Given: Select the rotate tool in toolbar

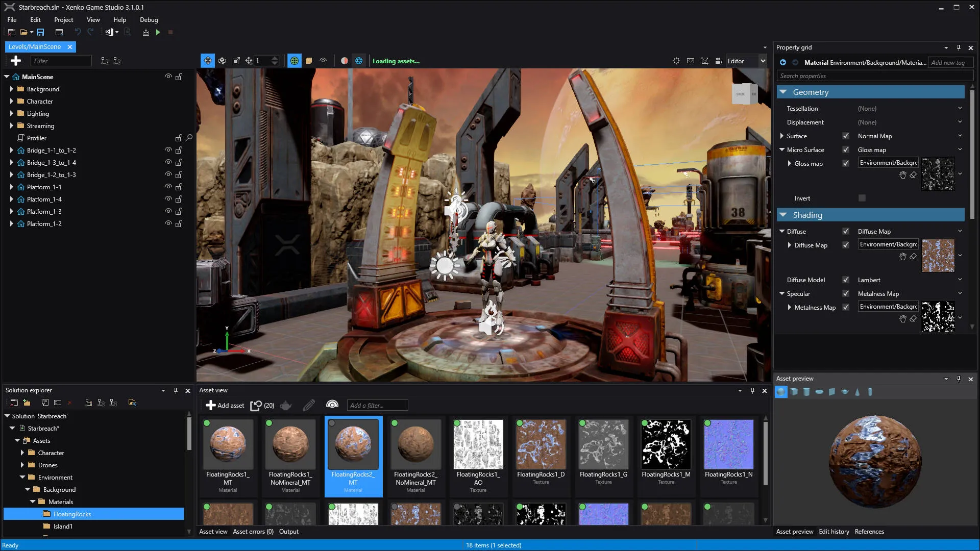Looking at the screenshot, I should click(x=222, y=61).
